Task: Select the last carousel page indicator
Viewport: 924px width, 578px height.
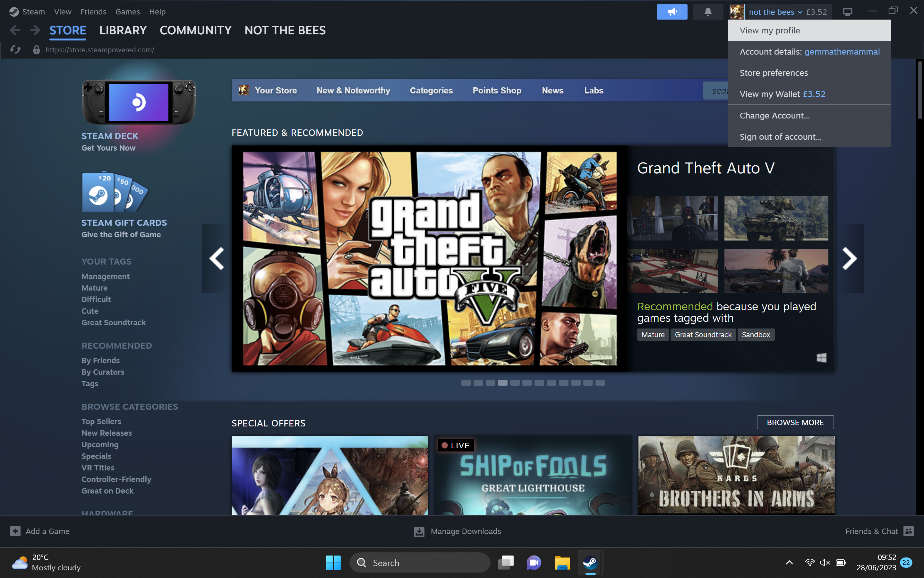Action: [x=600, y=383]
